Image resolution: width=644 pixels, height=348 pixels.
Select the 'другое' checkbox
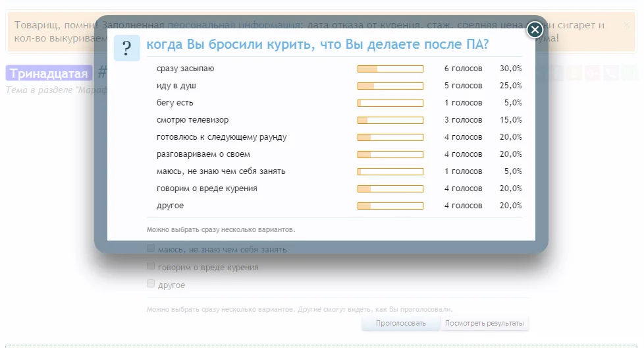[x=151, y=284]
